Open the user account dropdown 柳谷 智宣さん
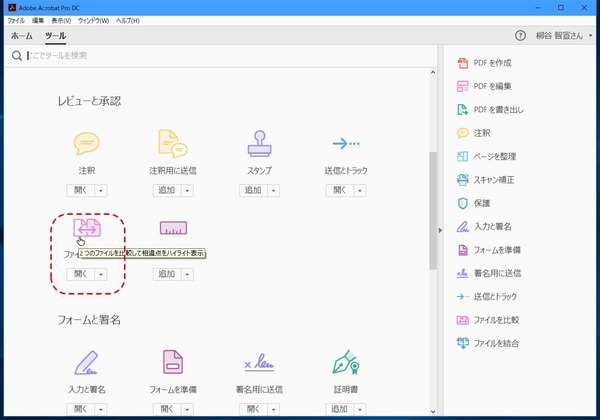 [x=564, y=36]
